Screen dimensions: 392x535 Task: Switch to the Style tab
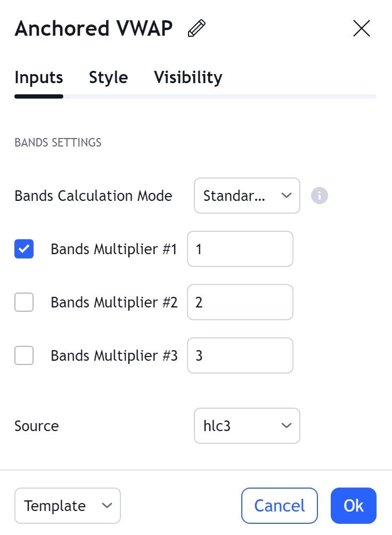tap(108, 78)
